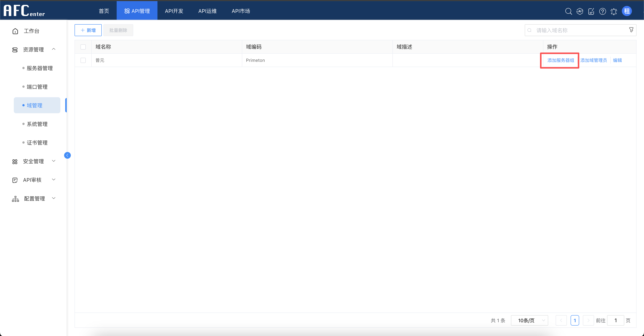Open 服务器管理 in the sidebar
This screenshot has width=644, height=336.
coord(40,68)
